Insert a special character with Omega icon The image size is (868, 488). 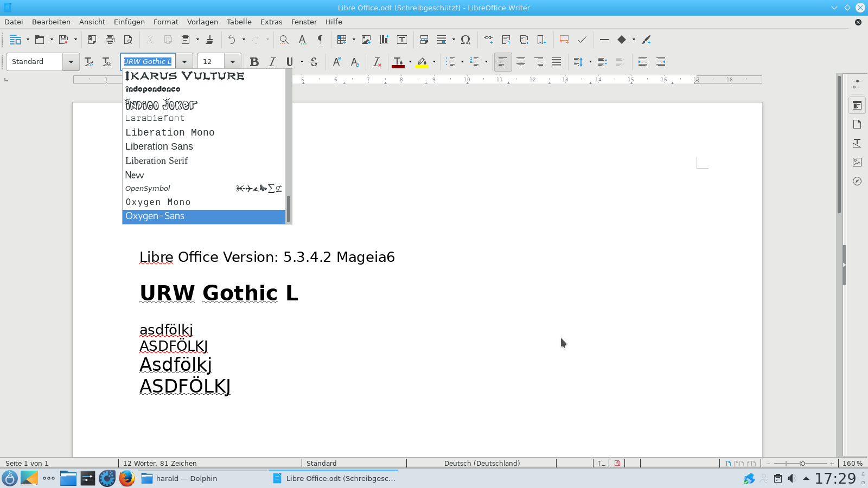pyautogui.click(x=465, y=40)
